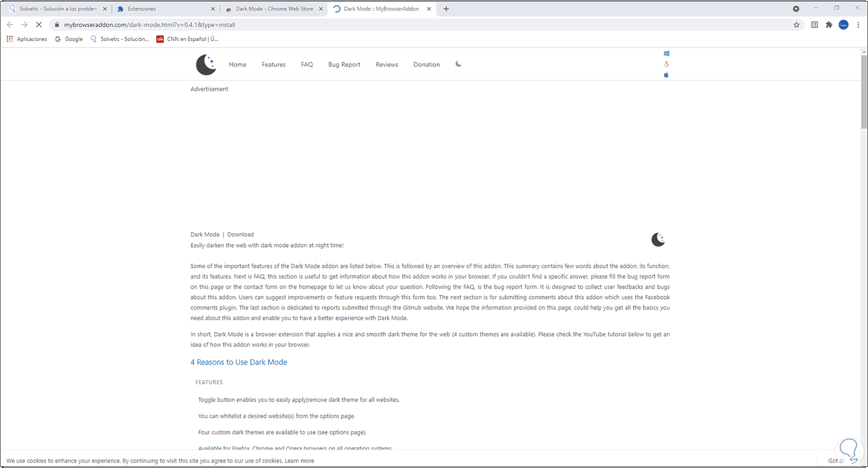Dismiss the cookie notice with Got it!
868x468 pixels.
tap(836, 460)
